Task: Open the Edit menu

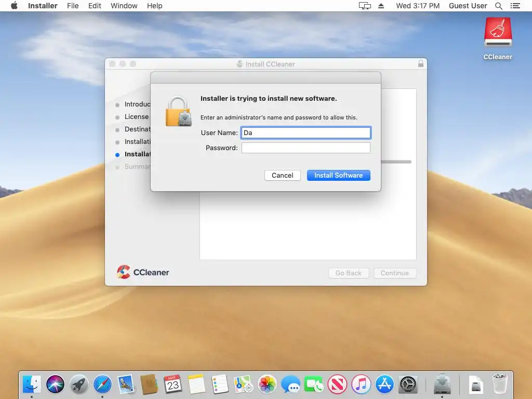Action: [95, 6]
